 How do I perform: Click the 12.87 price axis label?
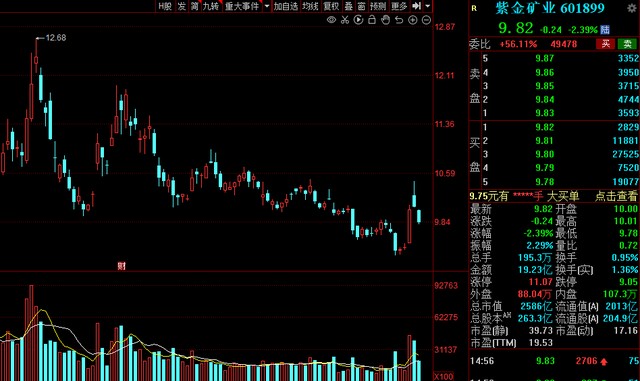445,27
